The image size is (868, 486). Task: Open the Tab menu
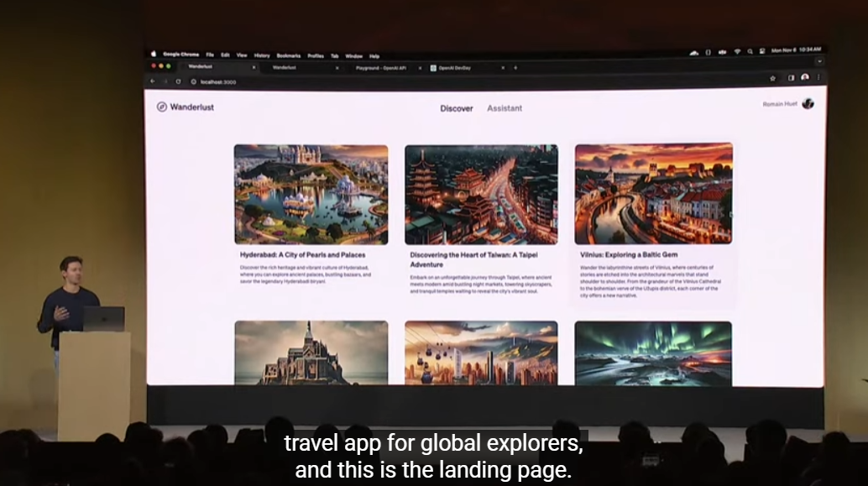point(334,56)
